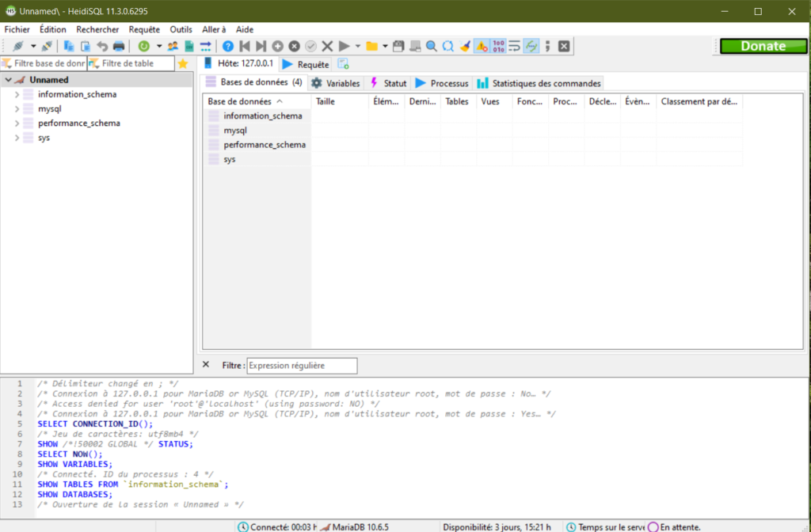The image size is (811, 532).
Task: Focus the Filtre base de données field
Action: [x=44, y=63]
